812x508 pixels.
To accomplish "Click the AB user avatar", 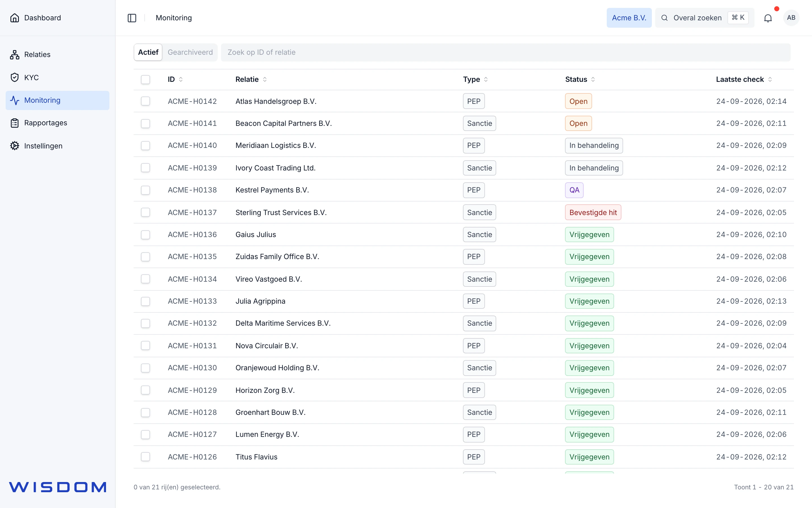I will tap(791, 18).
